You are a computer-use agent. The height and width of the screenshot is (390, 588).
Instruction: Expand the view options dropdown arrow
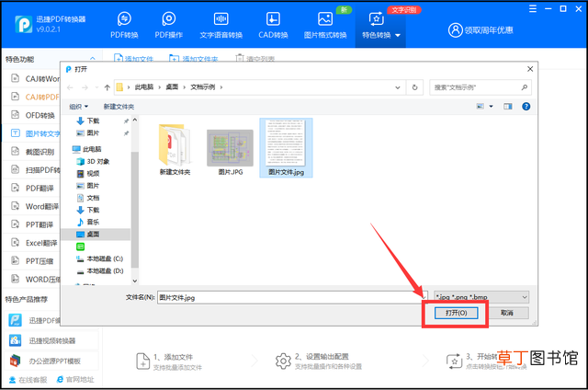click(x=491, y=107)
